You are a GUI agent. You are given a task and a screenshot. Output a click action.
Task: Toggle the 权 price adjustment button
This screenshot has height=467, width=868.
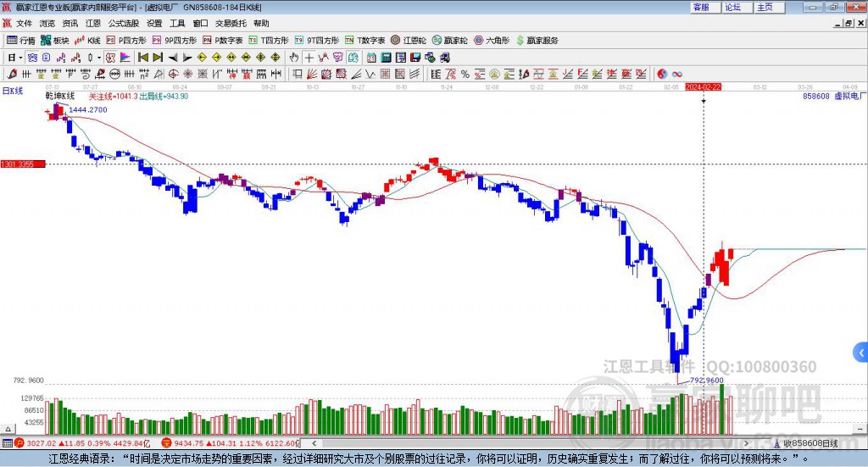tap(110, 58)
